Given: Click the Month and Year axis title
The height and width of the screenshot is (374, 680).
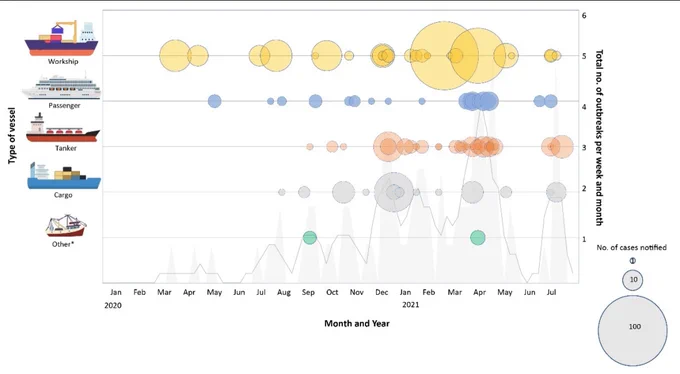Looking at the screenshot, I should (357, 323).
